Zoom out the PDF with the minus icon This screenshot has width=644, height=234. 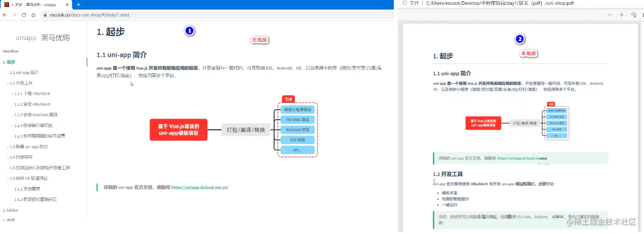click(x=610, y=15)
